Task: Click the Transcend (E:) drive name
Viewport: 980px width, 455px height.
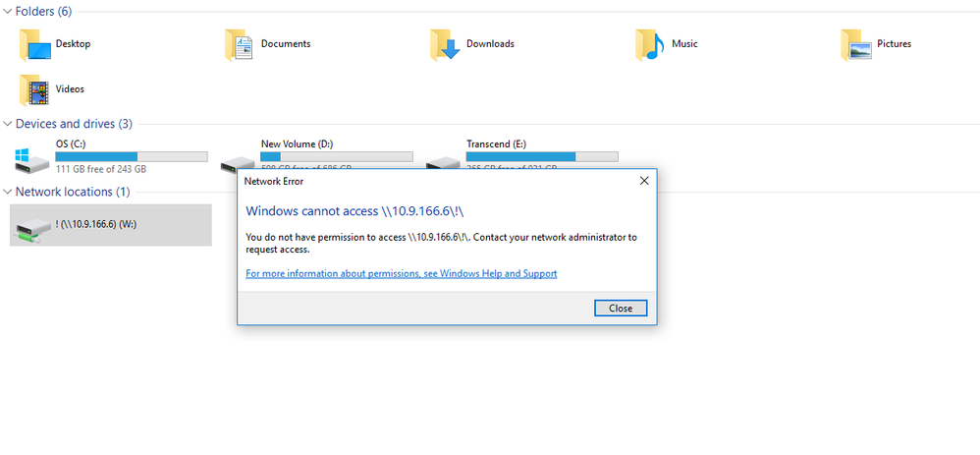Action: [x=496, y=143]
